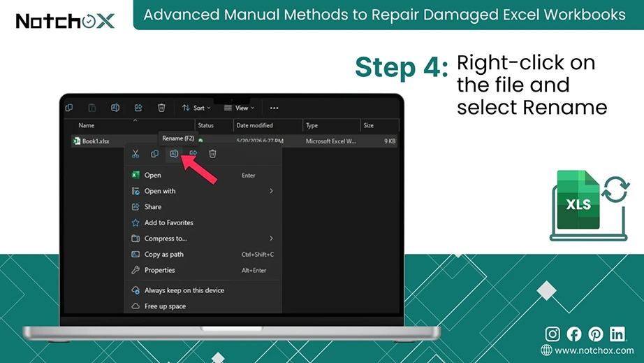
Task: Choose Free up space in context menu
Action: 203,306
